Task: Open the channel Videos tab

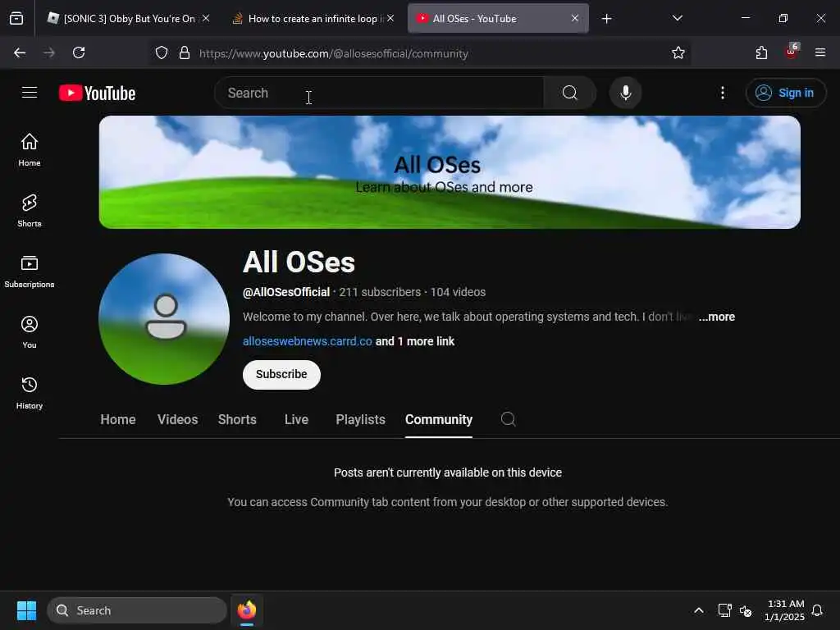Action: tap(177, 419)
